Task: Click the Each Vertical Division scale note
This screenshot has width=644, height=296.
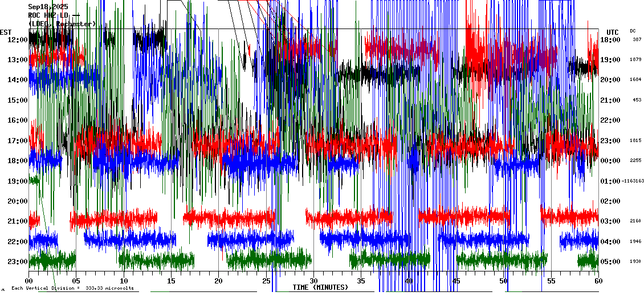Action: pos(72,289)
